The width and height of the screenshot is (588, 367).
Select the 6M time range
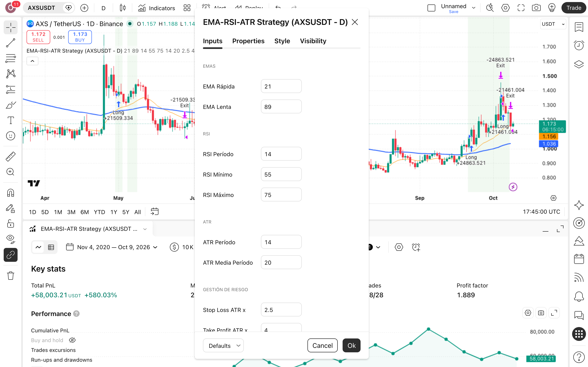(x=84, y=212)
